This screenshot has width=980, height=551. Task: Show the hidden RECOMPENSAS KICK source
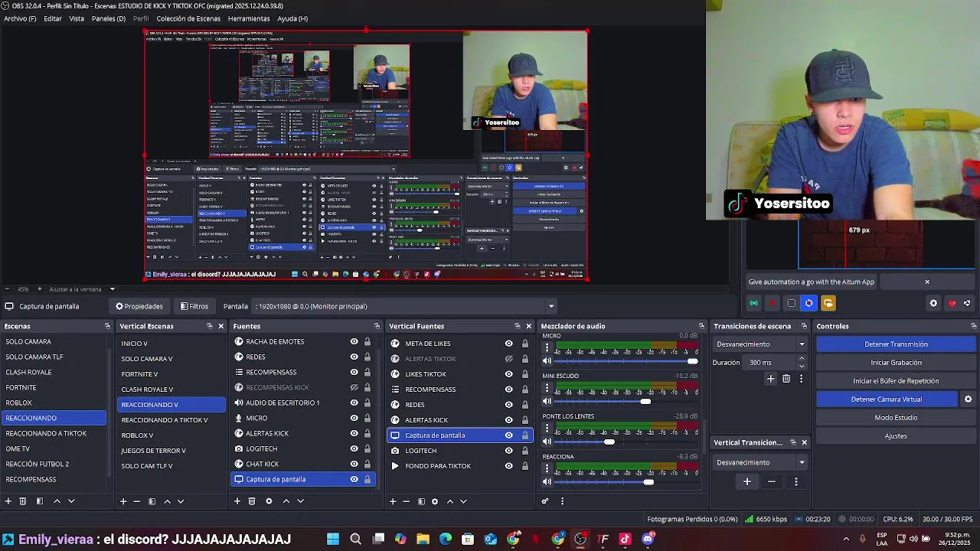354,387
